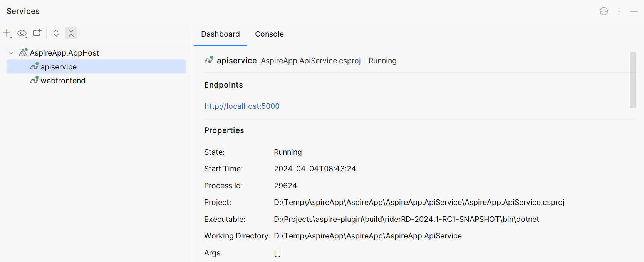Switch to the Console tab
644x262 pixels.
click(269, 34)
